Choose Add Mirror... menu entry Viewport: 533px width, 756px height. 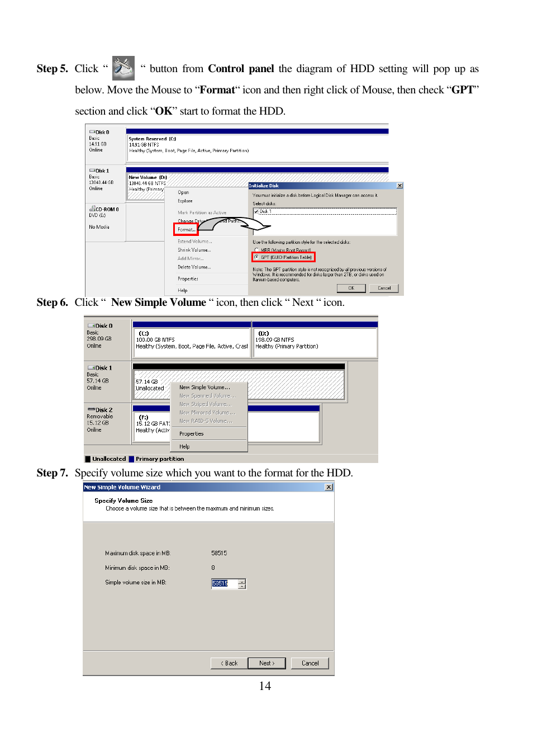coord(191,258)
